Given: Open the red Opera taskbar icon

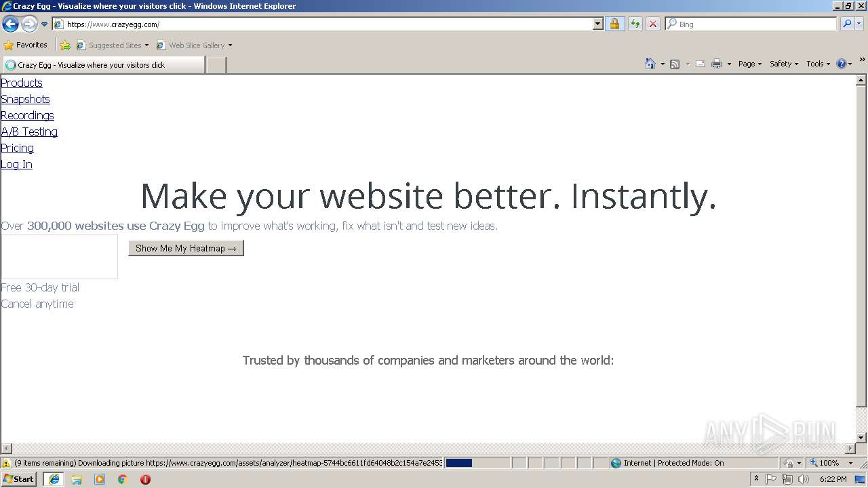Looking at the screenshot, I should [145, 479].
